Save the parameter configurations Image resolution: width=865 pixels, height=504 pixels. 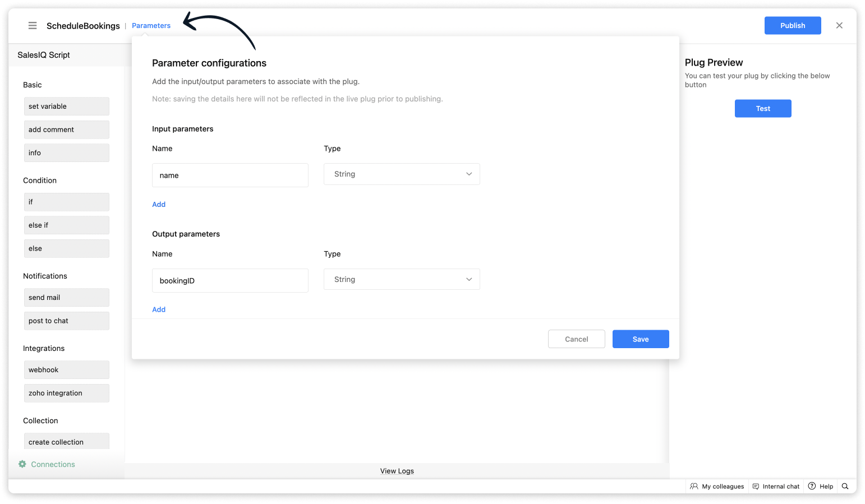[x=640, y=339]
